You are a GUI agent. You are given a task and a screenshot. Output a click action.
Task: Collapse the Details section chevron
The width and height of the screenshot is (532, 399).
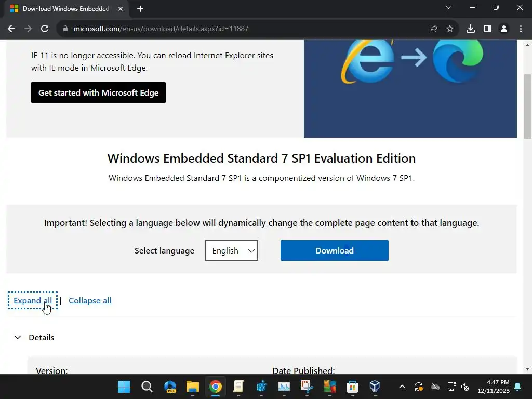[18, 338]
